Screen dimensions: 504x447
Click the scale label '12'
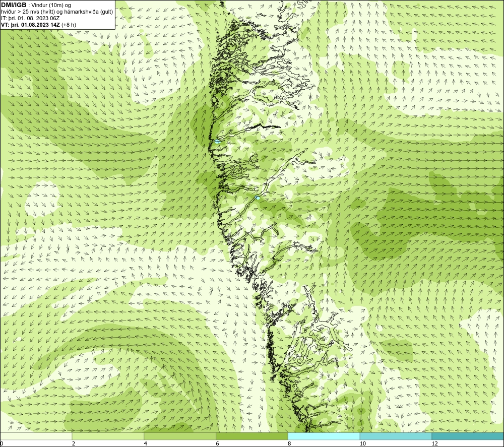[x=435, y=443]
